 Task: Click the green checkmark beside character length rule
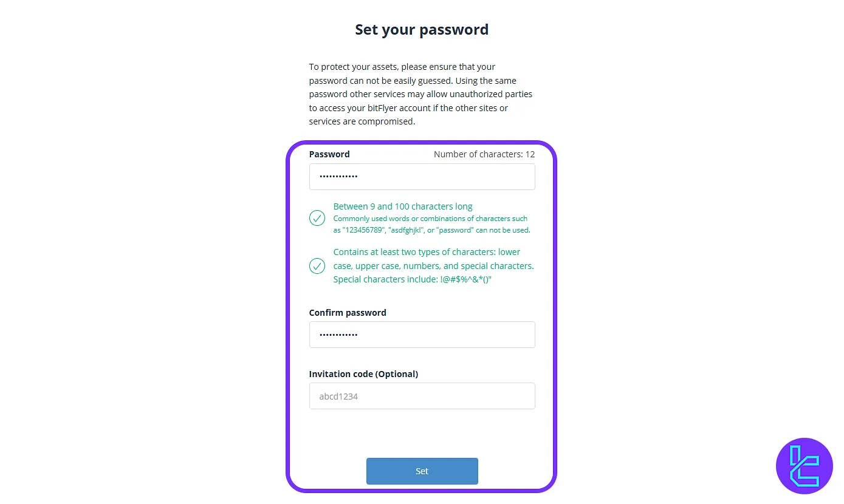tap(317, 217)
